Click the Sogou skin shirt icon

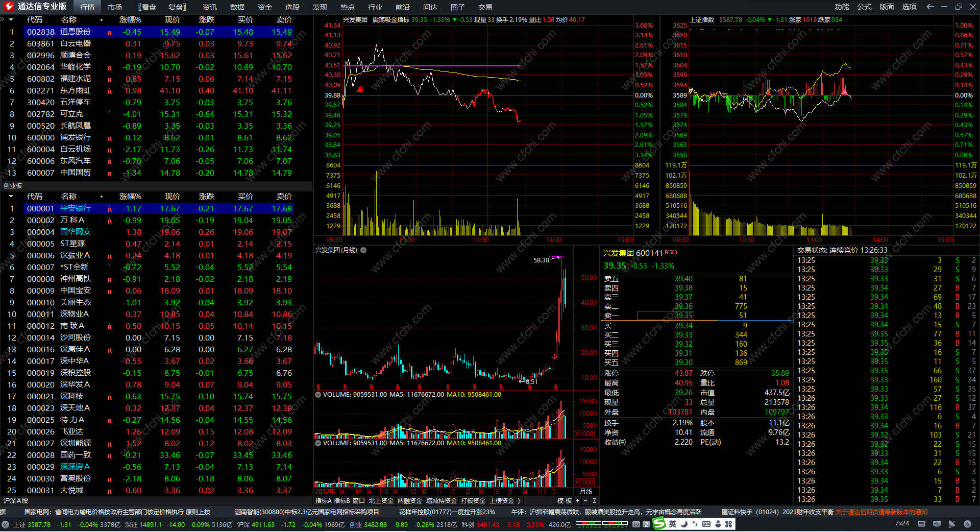tap(718, 524)
